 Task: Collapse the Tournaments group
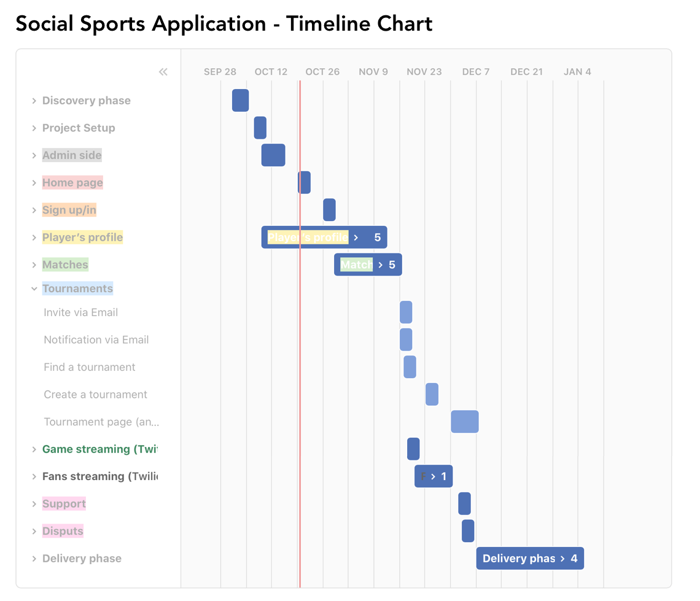tap(34, 289)
